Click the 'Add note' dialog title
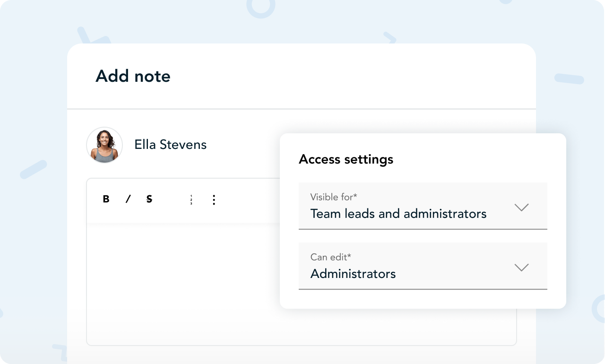 133,76
